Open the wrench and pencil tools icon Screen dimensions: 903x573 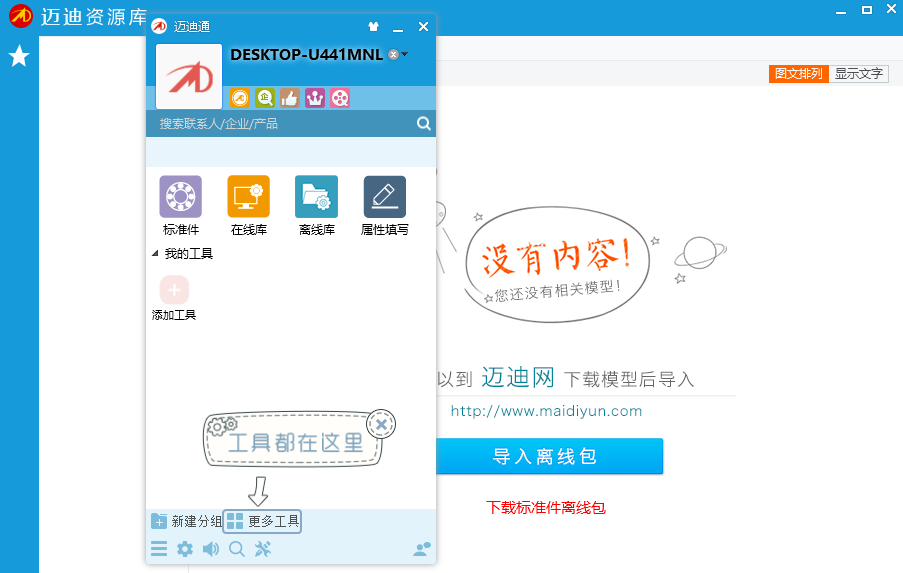263,549
